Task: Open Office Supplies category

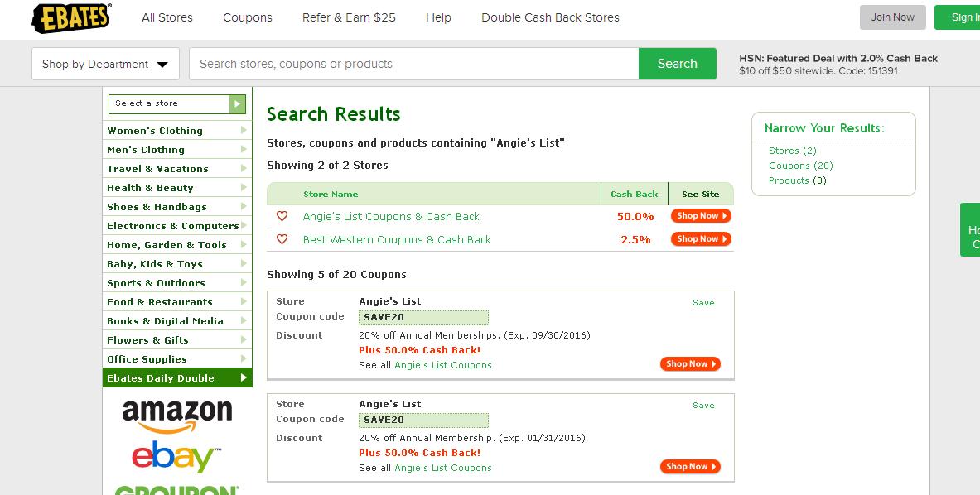Action: pos(177,359)
